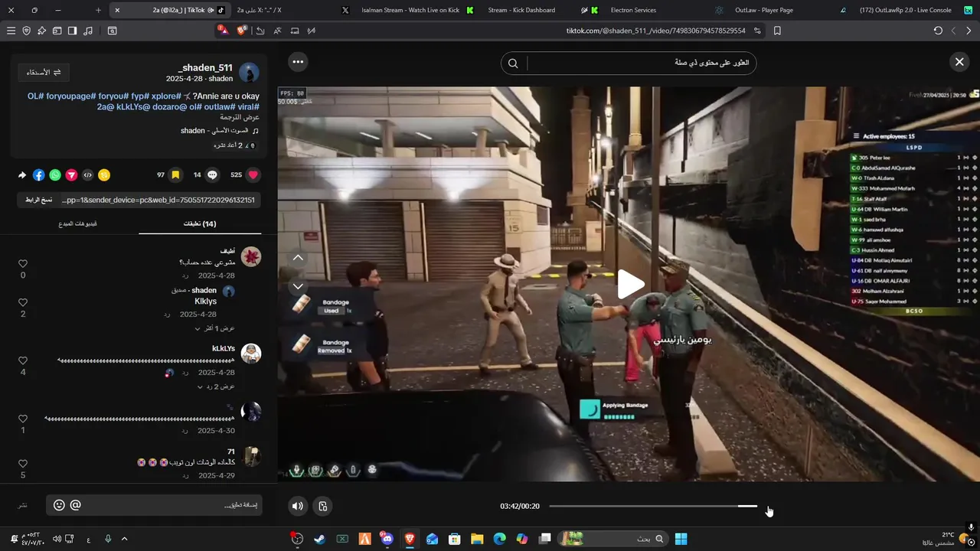The width and height of the screenshot is (980, 551).
Task: Open the Windows Start button
Action: pos(681,539)
